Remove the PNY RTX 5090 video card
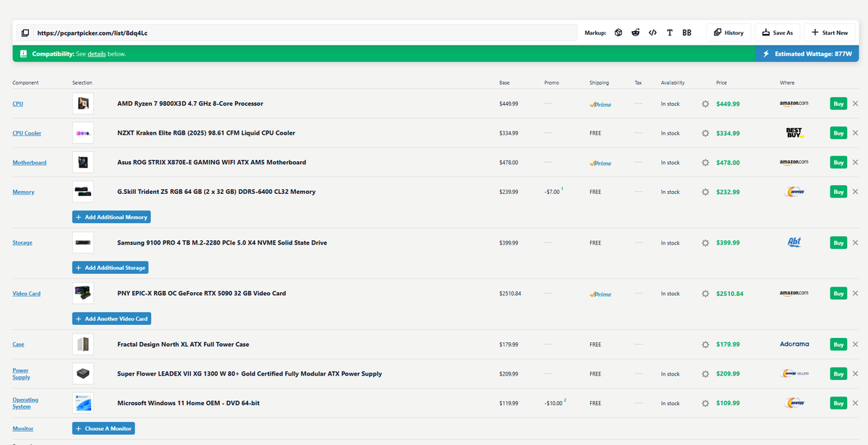The height and width of the screenshot is (445, 868). [856, 294]
